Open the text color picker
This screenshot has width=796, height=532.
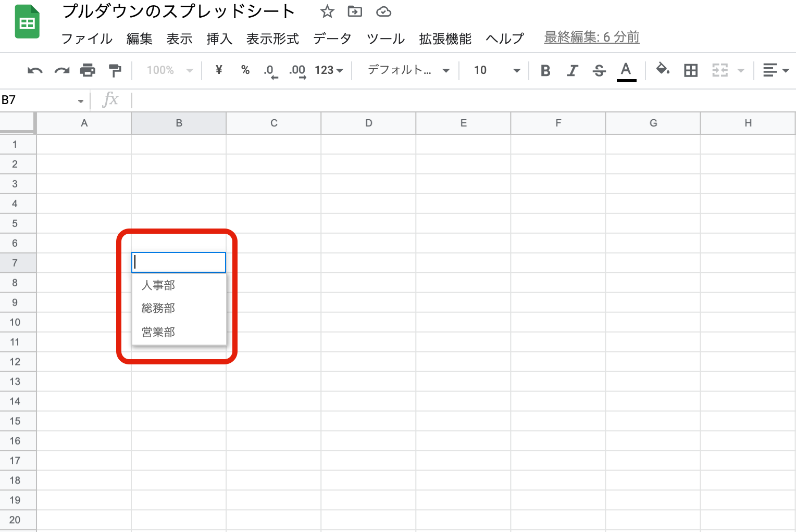626,71
